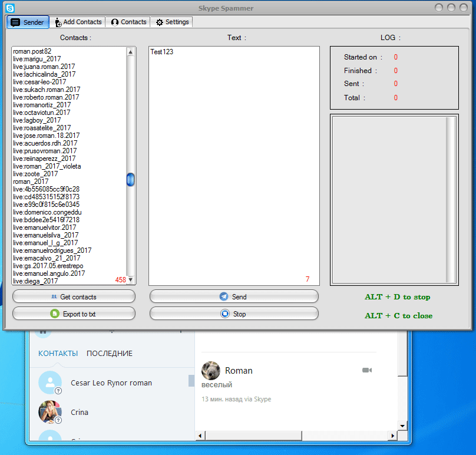This screenshot has width=476, height=455.
Task: Click the Skype logo icon in title bar
Action: tap(10, 8)
